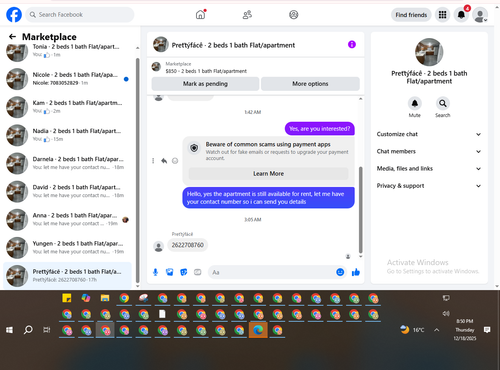Click Learn More on scam warning
The image size is (500, 370).
coord(268,174)
